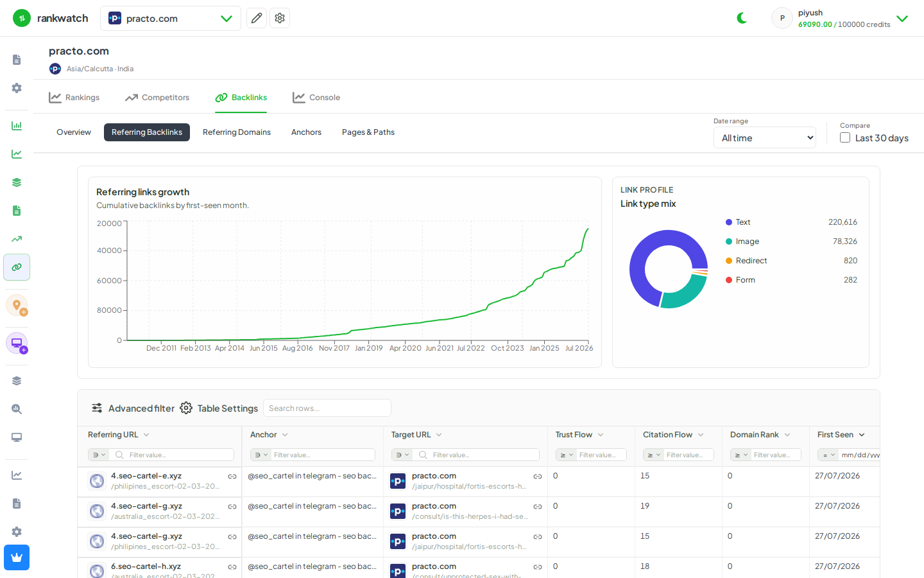Open the Referring Domains sub-tab

[x=237, y=132]
